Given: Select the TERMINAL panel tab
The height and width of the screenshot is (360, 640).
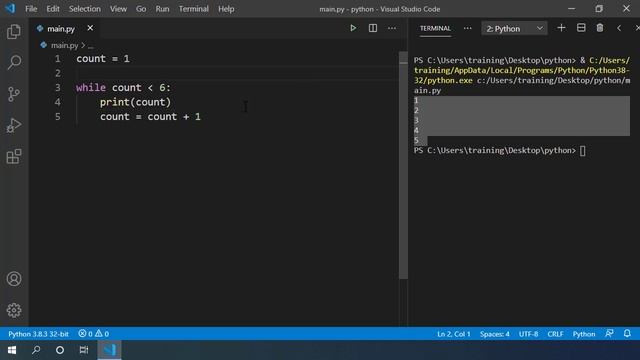Looking at the screenshot, I should (x=435, y=28).
